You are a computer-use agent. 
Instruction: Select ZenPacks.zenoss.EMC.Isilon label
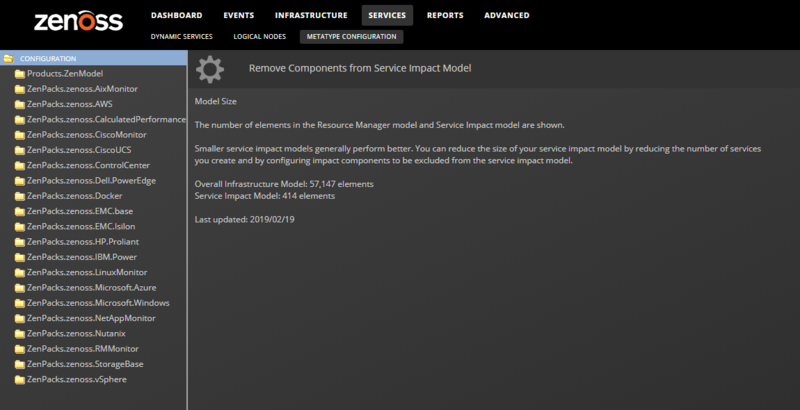tap(81, 226)
